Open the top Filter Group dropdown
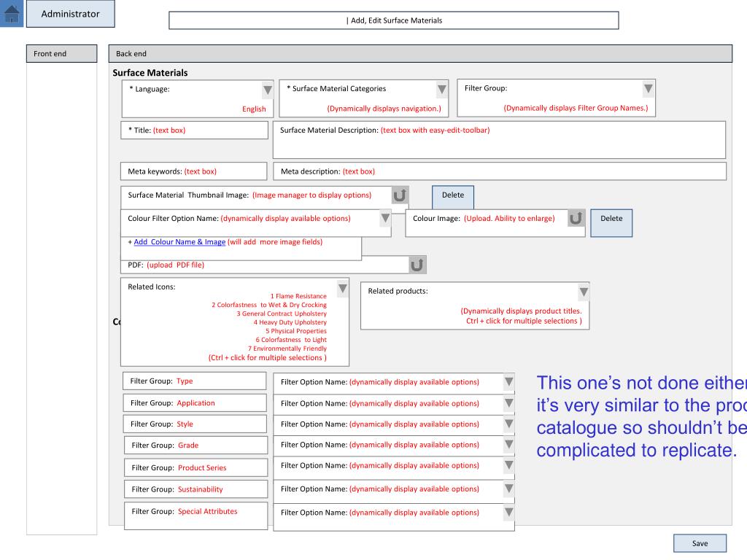The image size is (747, 560). [x=648, y=88]
